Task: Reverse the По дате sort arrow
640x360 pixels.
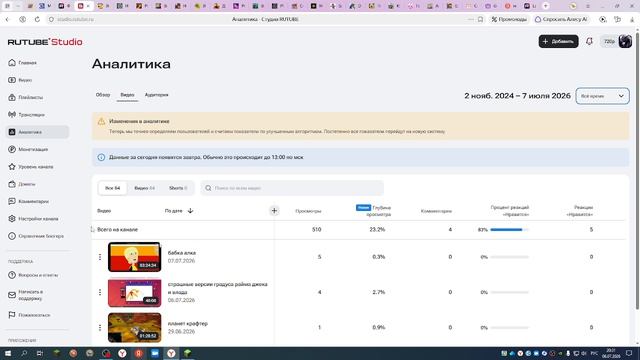Action: point(190,211)
